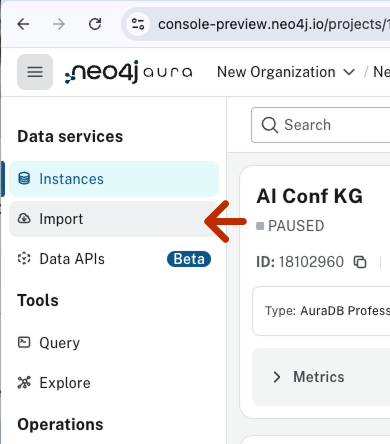
Task: Click inside the Search field
Action: 321,125
